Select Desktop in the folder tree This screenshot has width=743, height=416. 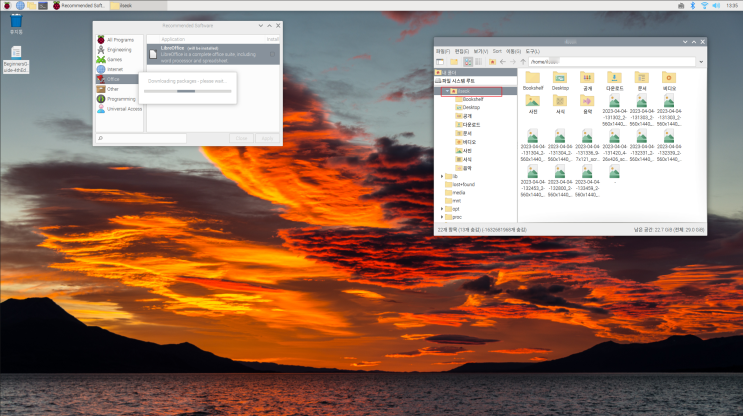[468, 108]
